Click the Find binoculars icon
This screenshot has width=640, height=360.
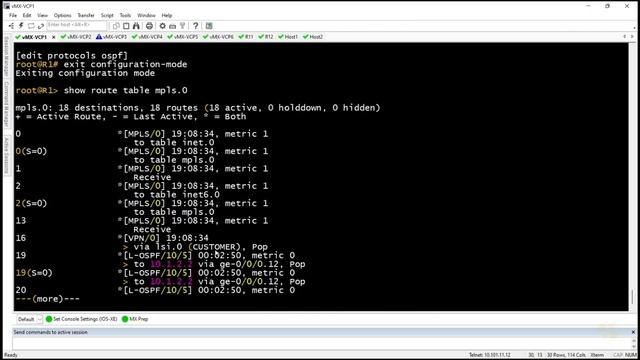pyautogui.click(x=136, y=26)
